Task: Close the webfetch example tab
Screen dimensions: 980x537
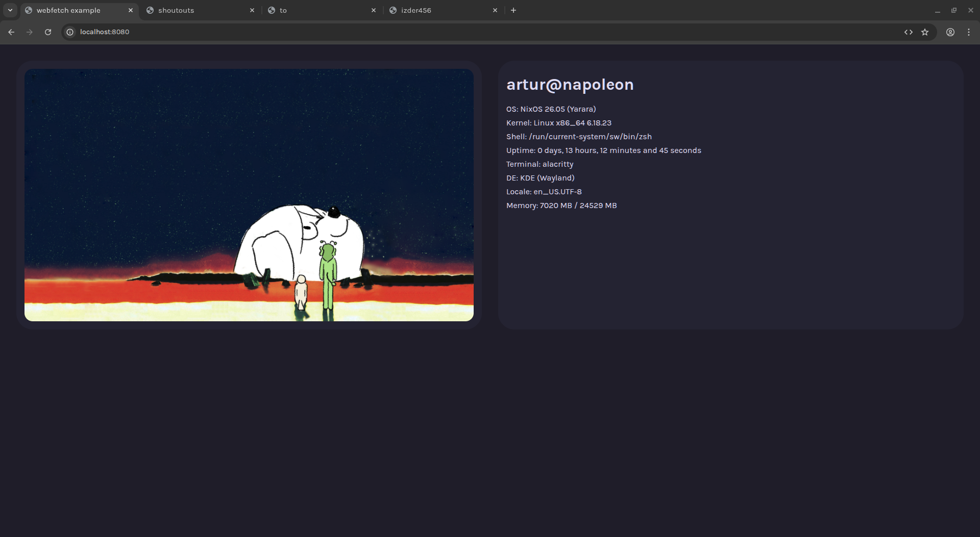Action: pos(131,10)
